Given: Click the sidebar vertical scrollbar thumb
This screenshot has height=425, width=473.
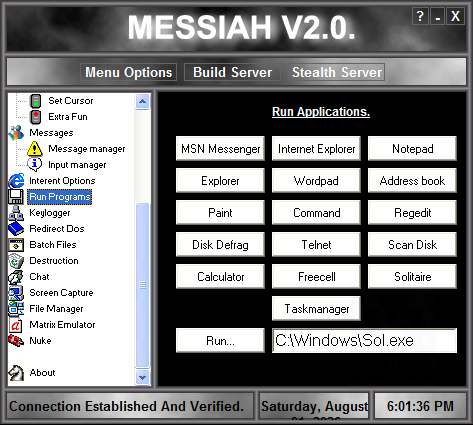Looking at the screenshot, I should 143,285.
